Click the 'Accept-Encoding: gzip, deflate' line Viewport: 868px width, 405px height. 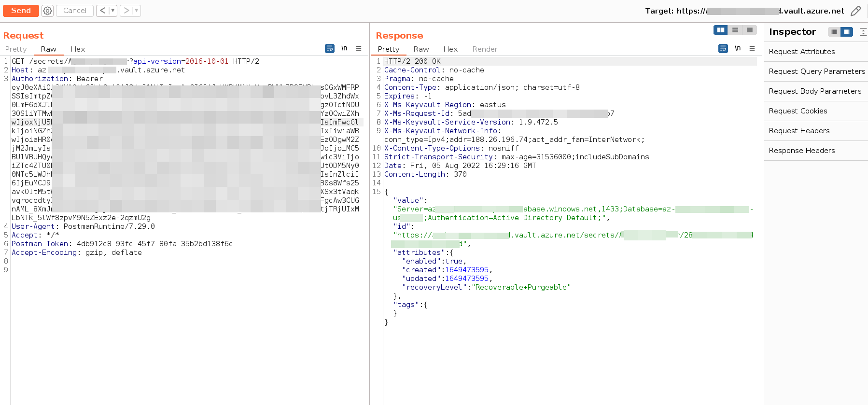coord(77,252)
